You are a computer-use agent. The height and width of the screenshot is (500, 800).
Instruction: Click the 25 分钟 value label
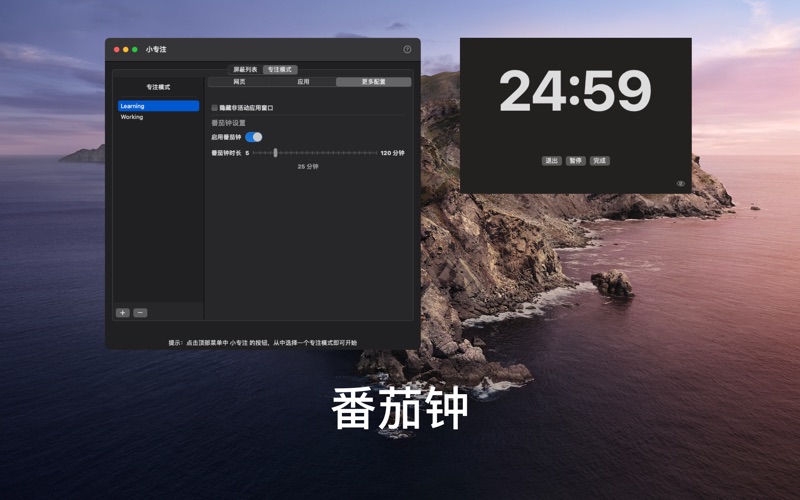pos(308,166)
